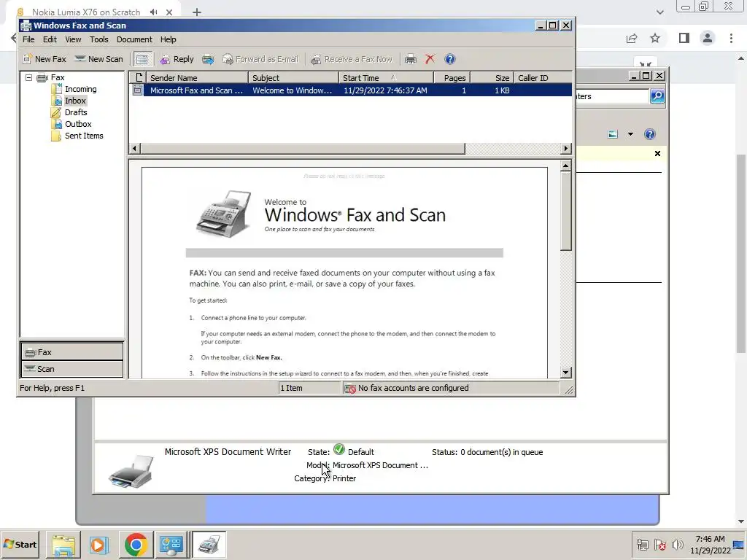Screen dimensions: 747x560
Task: Click the preview pane vertical scroll thumb
Action: [x=566, y=211]
